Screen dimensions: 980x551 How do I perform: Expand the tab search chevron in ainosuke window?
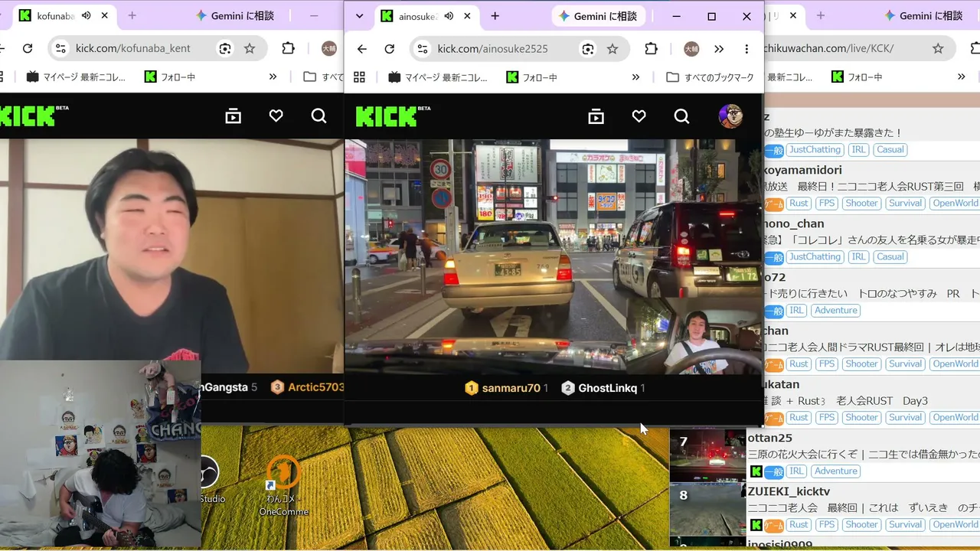pyautogui.click(x=359, y=16)
